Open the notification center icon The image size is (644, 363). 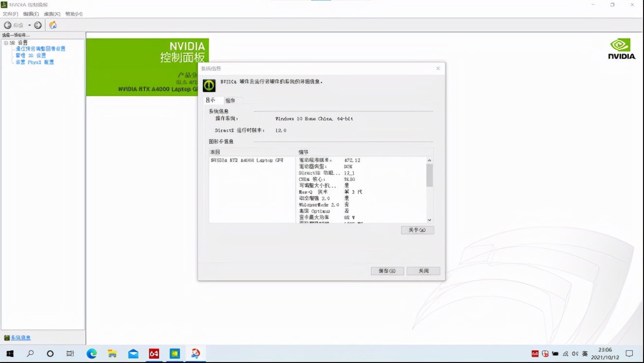coord(629,354)
